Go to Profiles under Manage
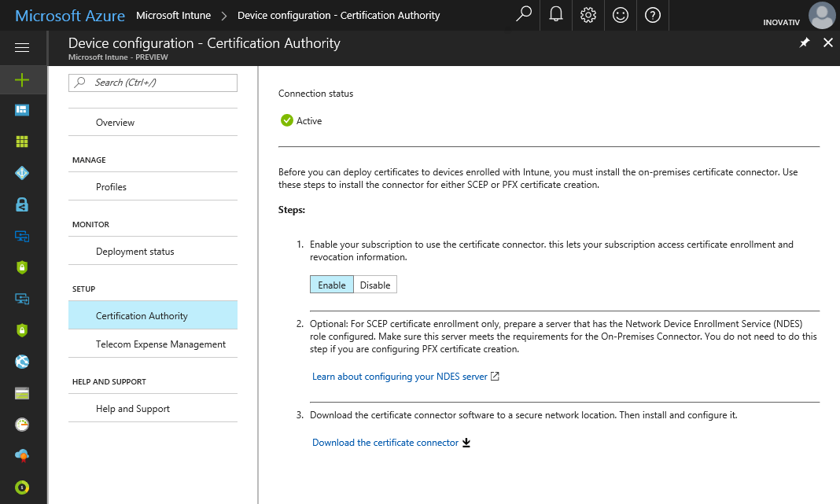This screenshot has width=840, height=504. coord(111,187)
